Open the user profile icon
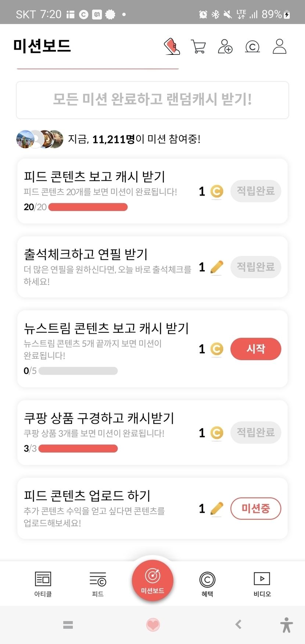The width and height of the screenshot is (305, 644). (x=279, y=47)
